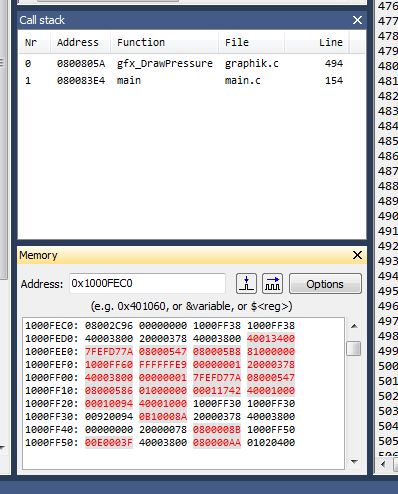Click memory value 20000078
The width and height of the screenshot is (398, 494).
(x=163, y=429)
